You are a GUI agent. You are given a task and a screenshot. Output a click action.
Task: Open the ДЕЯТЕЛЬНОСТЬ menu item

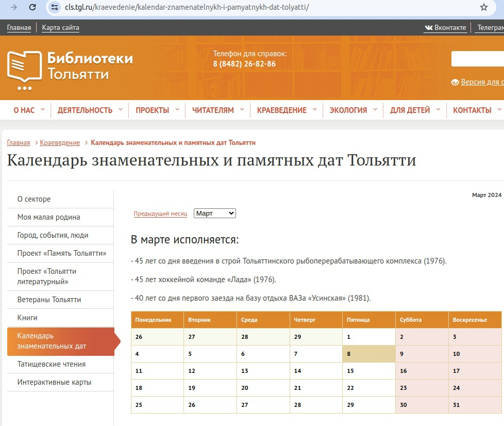tap(85, 110)
